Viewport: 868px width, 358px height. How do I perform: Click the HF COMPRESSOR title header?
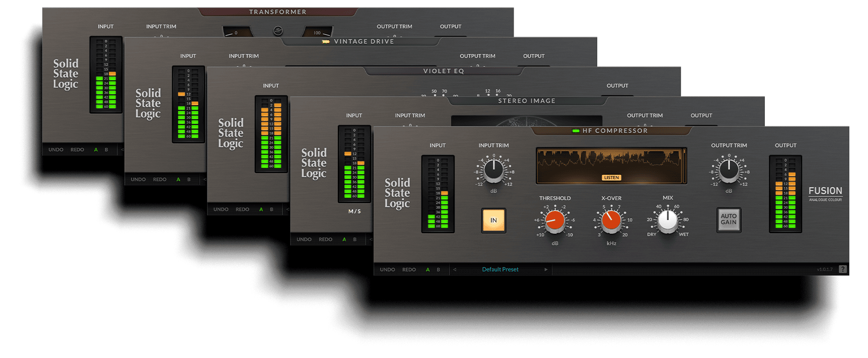[x=615, y=131]
